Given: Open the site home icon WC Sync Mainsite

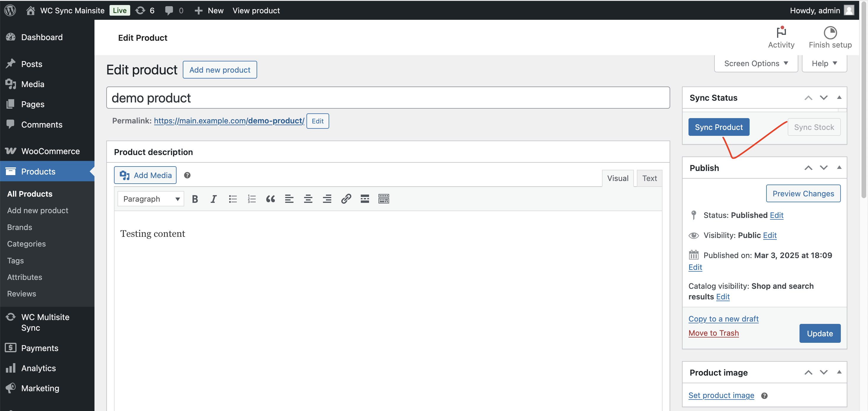Looking at the screenshot, I should click(x=31, y=10).
